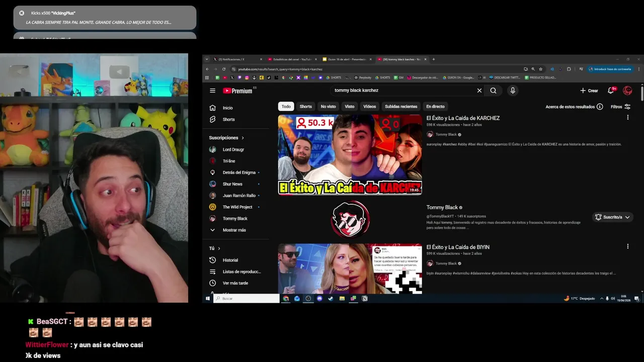The height and width of the screenshot is (362, 644).
Task: Select the En directo filter chip
Action: click(435, 107)
